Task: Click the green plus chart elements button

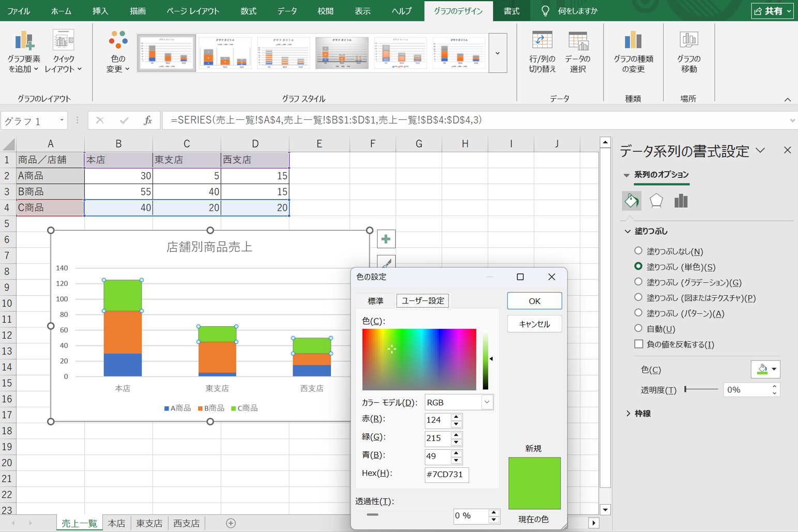Action: tap(386, 239)
